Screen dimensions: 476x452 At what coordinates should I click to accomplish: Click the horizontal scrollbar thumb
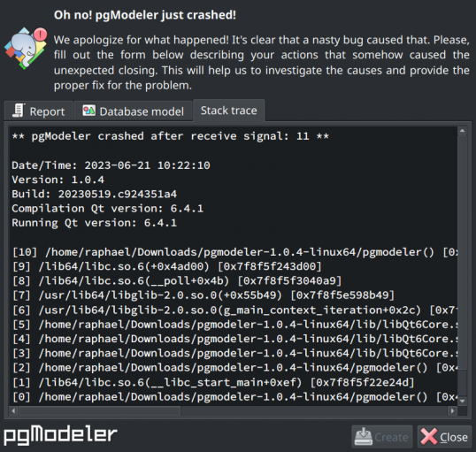pyautogui.click(x=100, y=410)
